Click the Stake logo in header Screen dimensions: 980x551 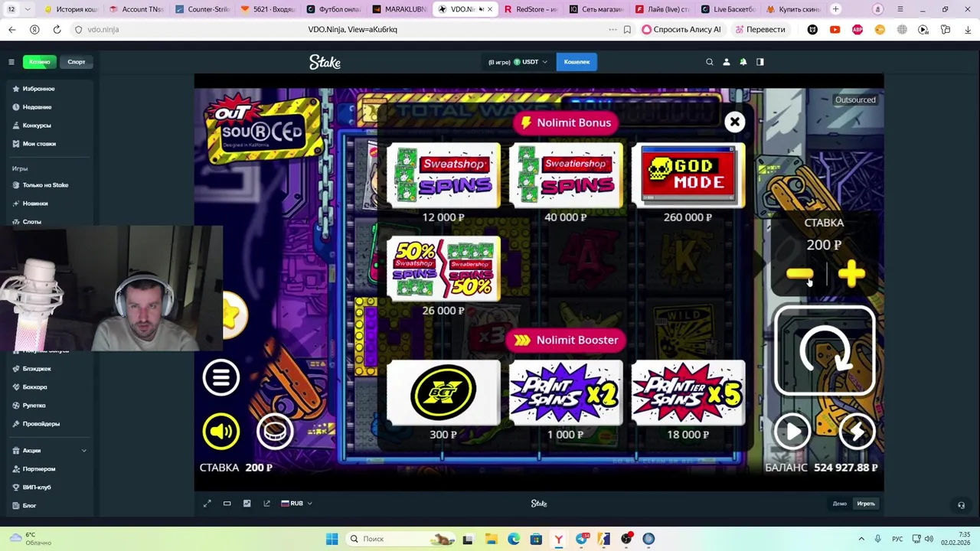325,62
